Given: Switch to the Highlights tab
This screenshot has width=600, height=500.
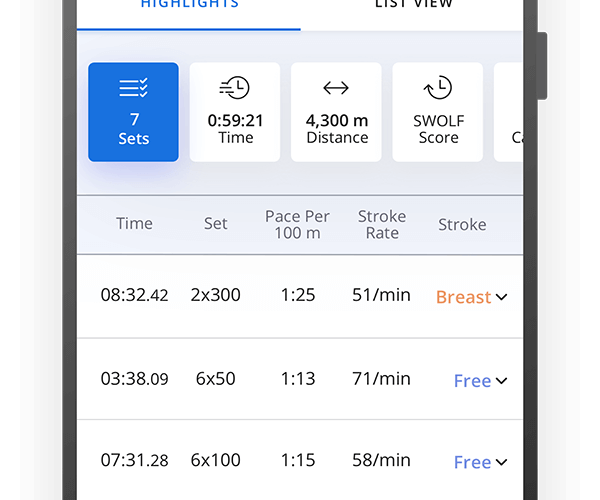Looking at the screenshot, I should (189, 5).
